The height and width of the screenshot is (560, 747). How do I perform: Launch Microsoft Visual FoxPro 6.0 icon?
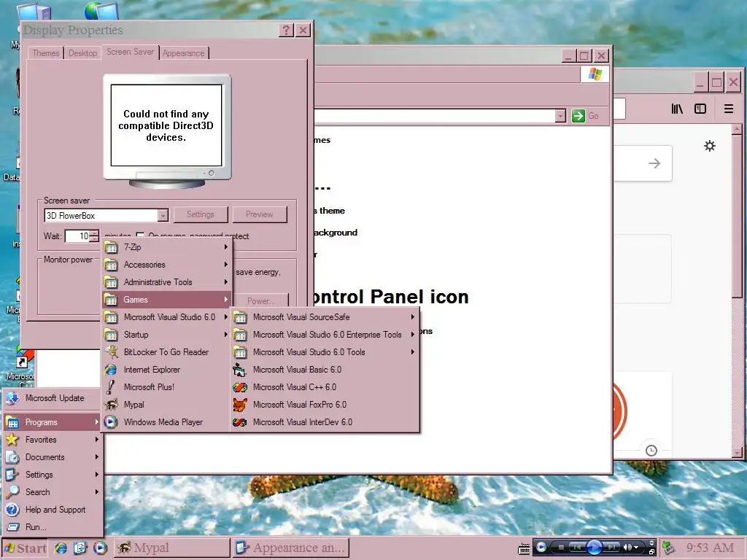(239, 405)
